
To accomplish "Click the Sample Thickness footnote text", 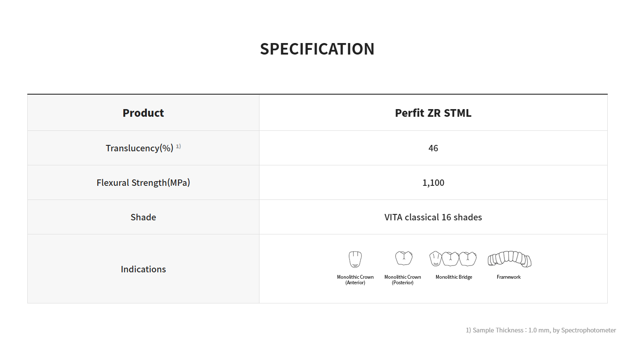I will [x=541, y=330].
